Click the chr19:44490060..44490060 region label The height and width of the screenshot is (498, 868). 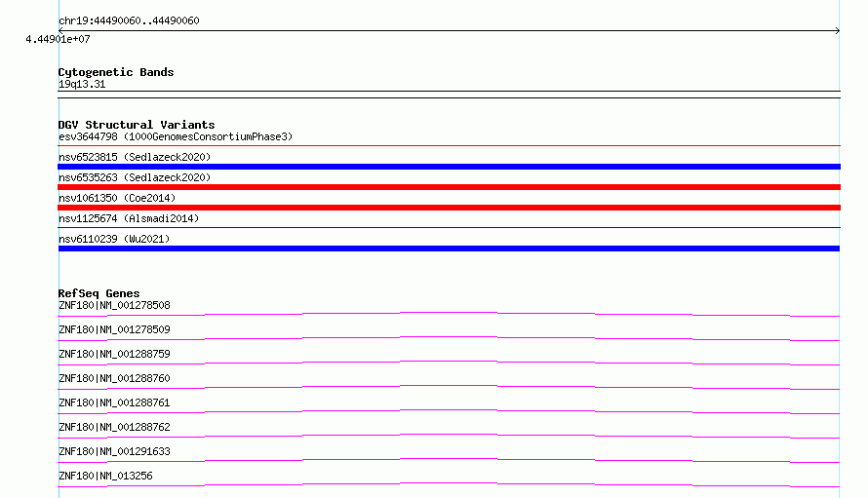129,20
